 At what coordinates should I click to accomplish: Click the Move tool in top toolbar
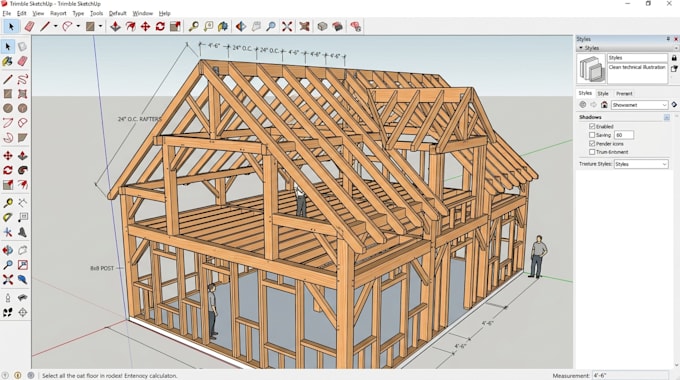coord(145,26)
